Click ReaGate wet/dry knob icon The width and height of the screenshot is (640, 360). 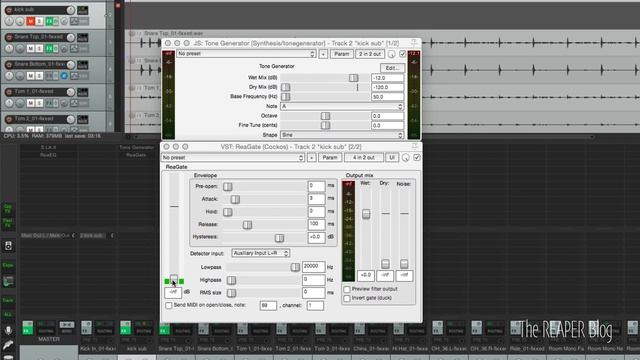tap(406, 158)
